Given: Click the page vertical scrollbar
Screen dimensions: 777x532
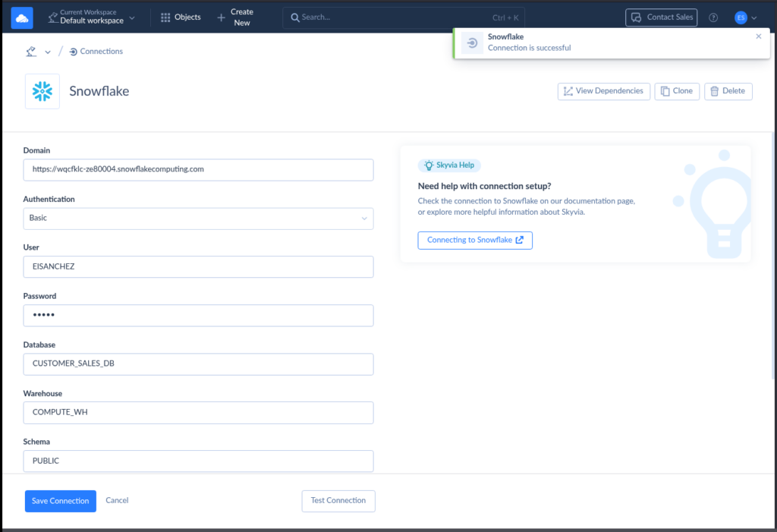Looking at the screenshot, I should point(773,255).
